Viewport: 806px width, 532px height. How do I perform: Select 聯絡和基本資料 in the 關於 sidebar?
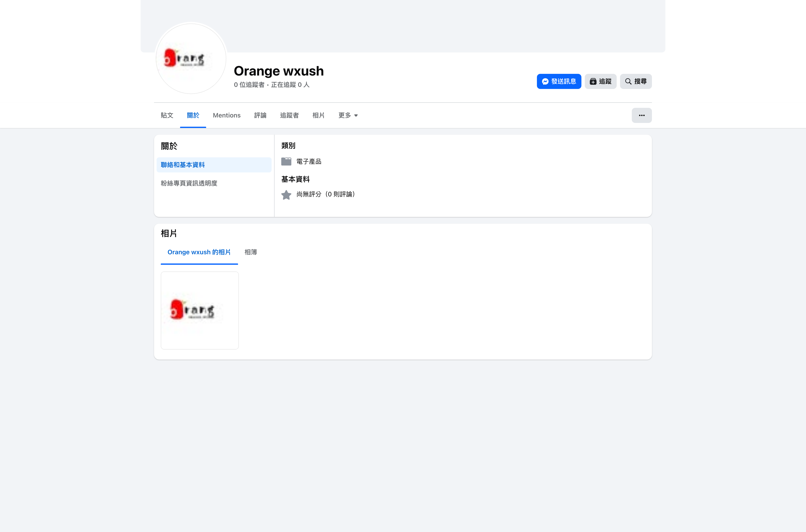[183, 164]
